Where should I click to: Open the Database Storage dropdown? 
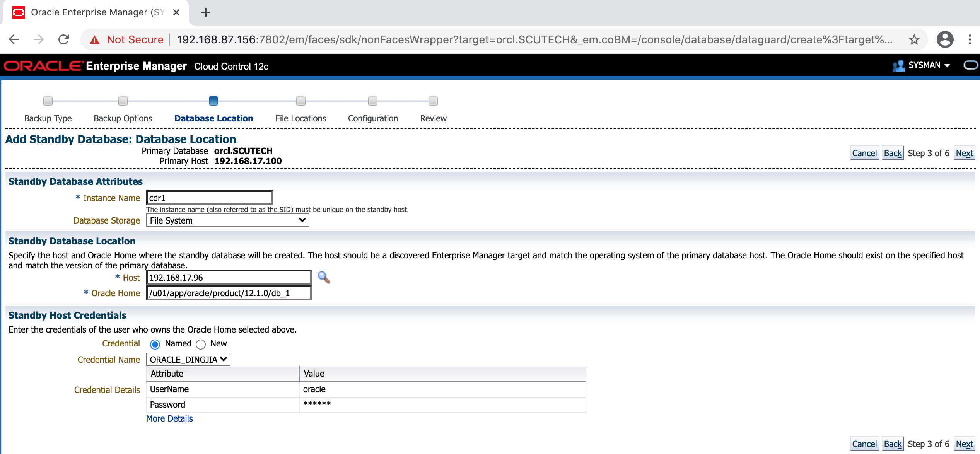click(x=227, y=220)
